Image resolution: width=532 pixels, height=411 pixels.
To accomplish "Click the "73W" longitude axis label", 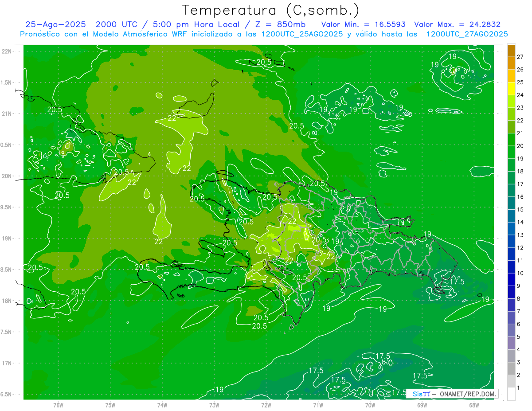I will (x=214, y=405).
